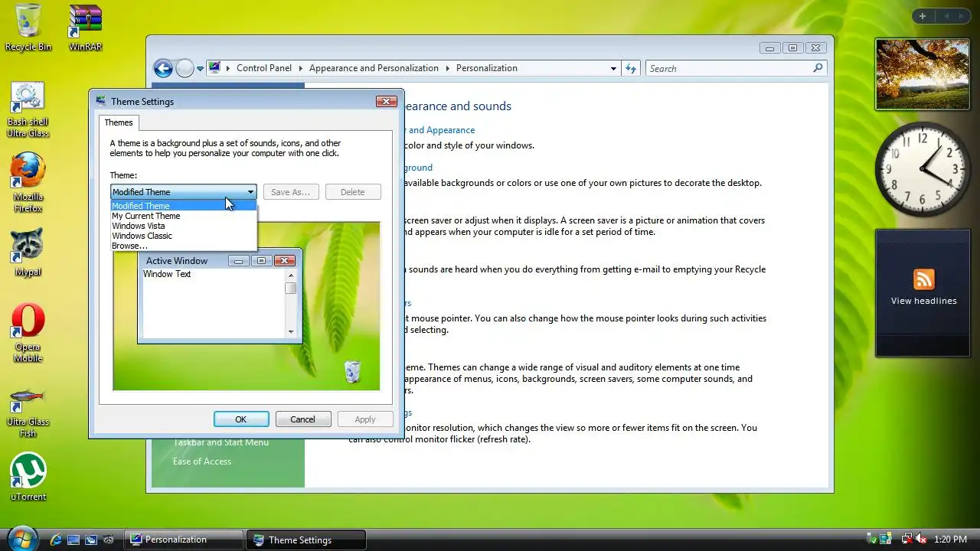Click the Refresh button beside address bar
980x551 pixels.
pos(630,68)
